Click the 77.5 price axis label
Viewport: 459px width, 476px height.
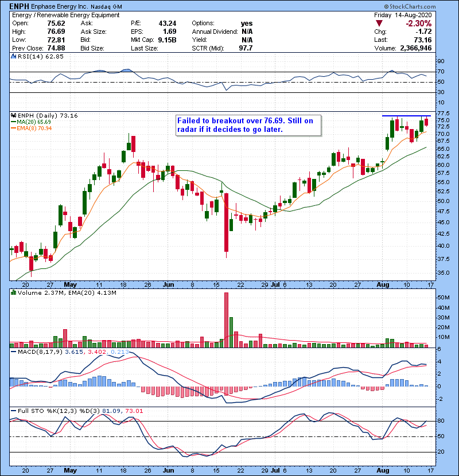tap(444, 114)
